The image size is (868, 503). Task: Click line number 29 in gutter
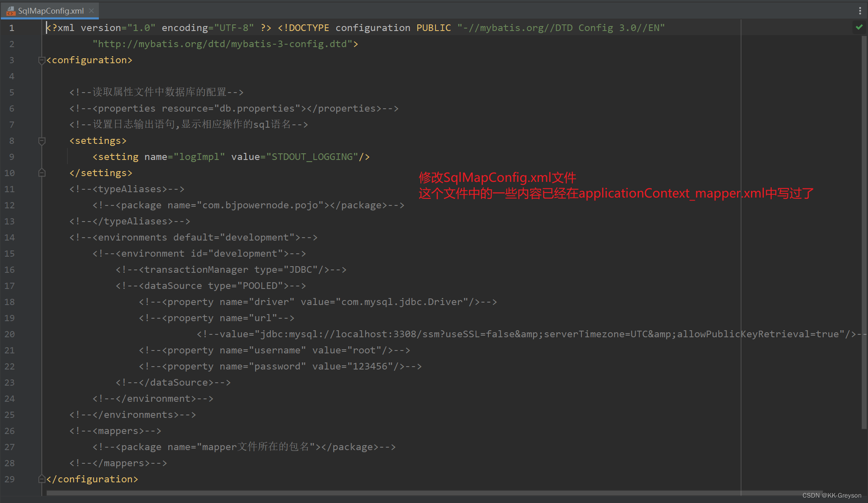click(10, 479)
